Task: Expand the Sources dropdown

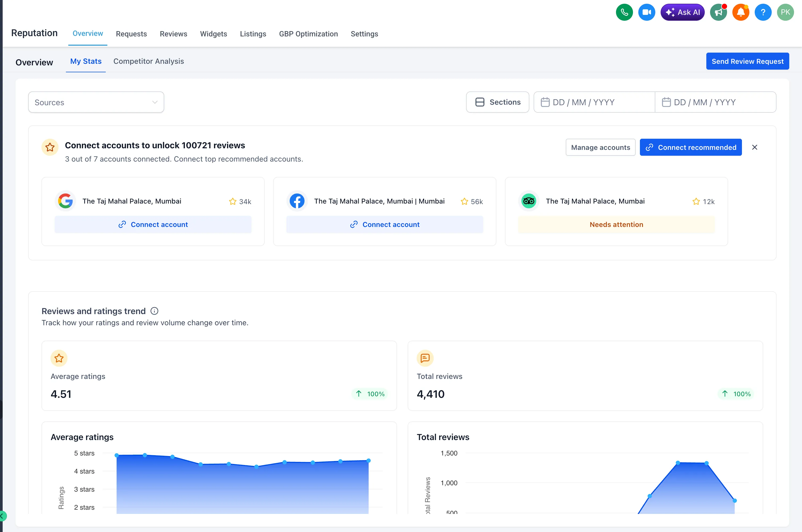Action: [96, 102]
